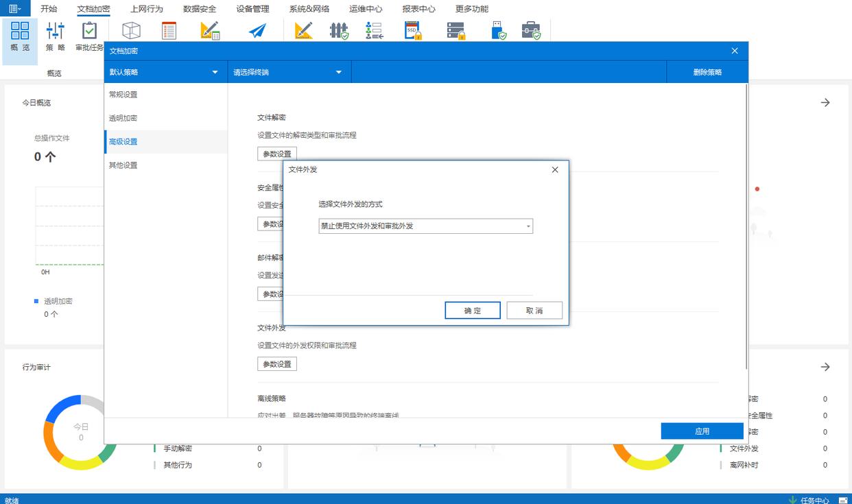
Task: Switch to the 开始 ribbon tab
Action: pyautogui.click(x=49, y=9)
